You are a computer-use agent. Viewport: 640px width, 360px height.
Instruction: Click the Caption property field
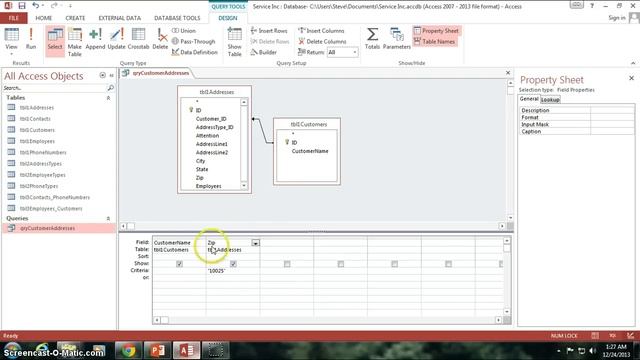612,131
